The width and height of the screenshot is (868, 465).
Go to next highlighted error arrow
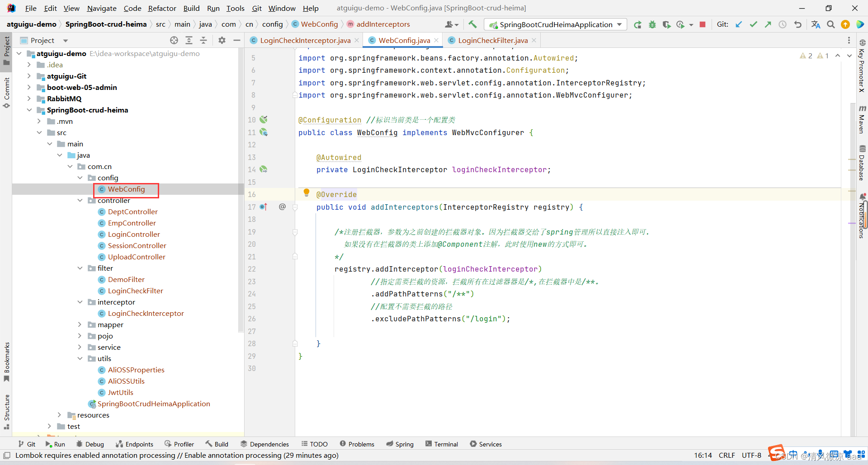click(x=849, y=56)
